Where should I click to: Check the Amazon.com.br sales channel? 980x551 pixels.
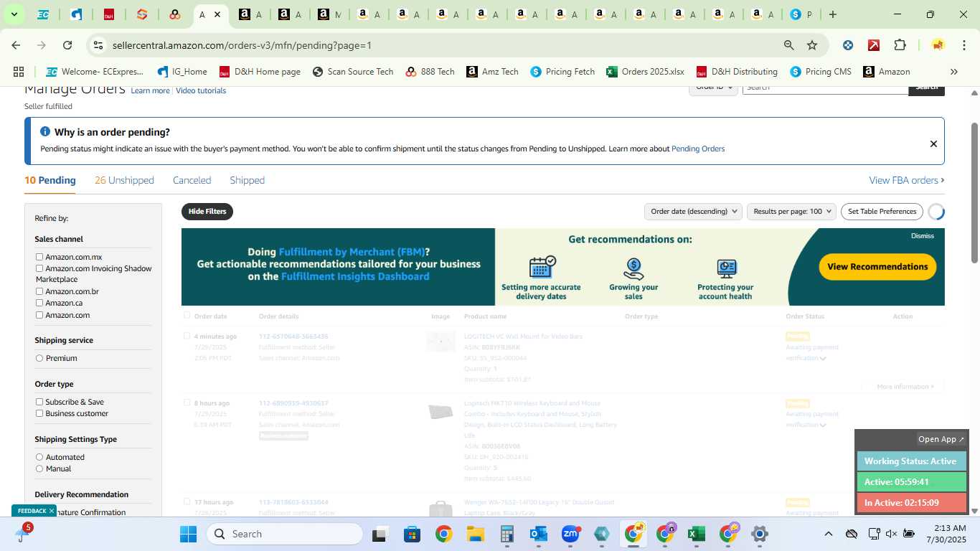(x=39, y=291)
